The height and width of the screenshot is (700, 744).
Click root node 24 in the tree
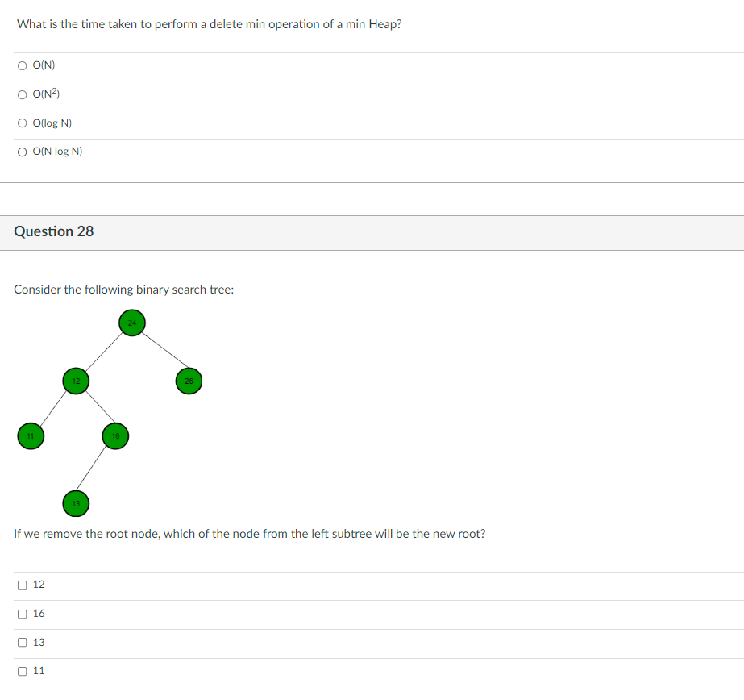[132, 323]
